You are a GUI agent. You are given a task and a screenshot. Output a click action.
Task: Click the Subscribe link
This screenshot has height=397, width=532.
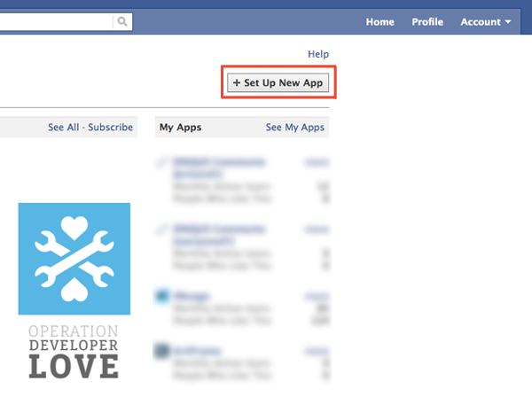point(111,128)
